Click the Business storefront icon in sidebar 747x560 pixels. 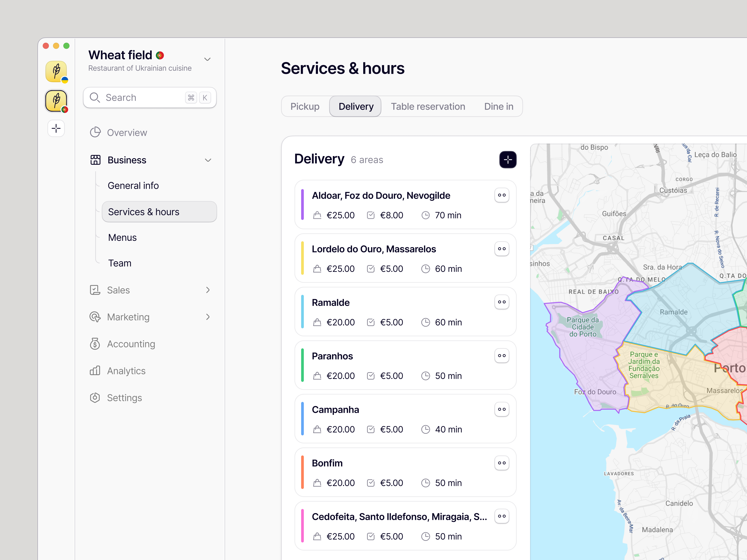[95, 160]
